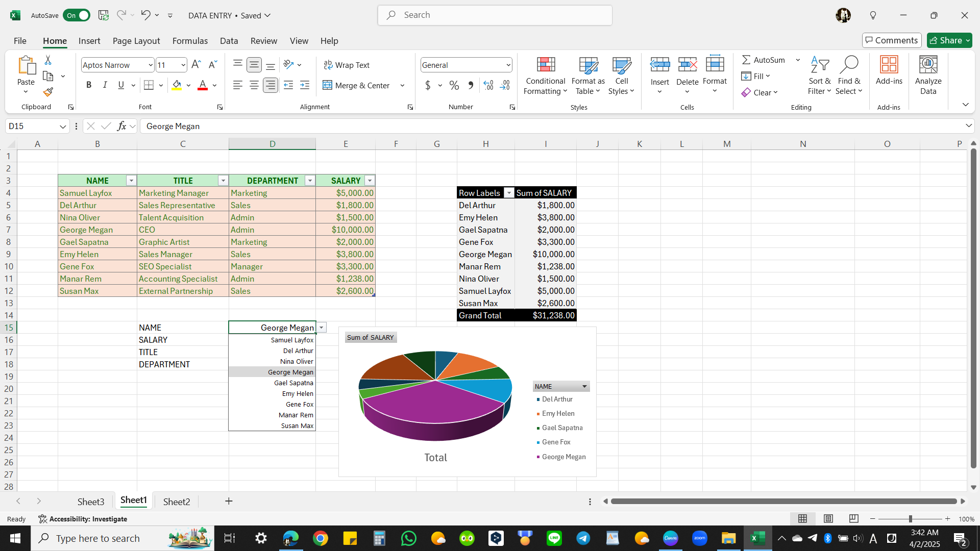Click the Share button

click(945, 40)
